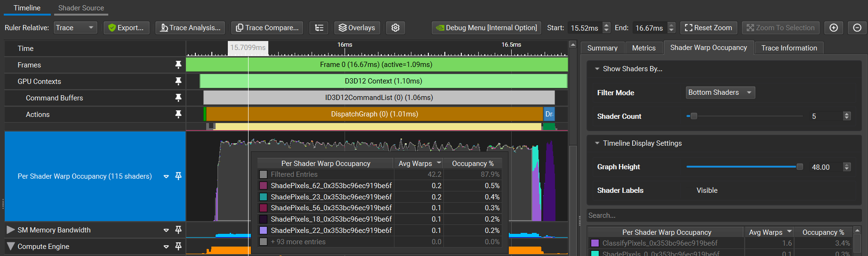The width and height of the screenshot is (868, 256).
Task: Click the Shader Count stepper
Action: click(x=847, y=116)
